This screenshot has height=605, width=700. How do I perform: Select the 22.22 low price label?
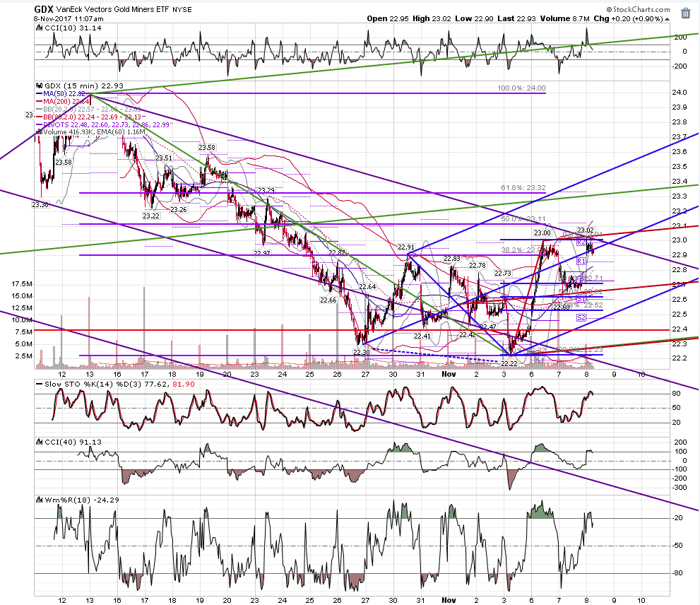(509, 364)
